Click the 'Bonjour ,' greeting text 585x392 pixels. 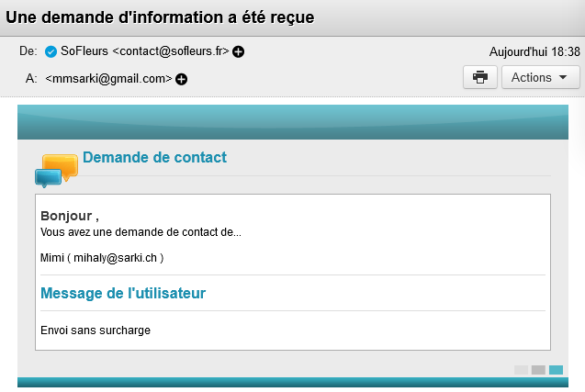[70, 216]
